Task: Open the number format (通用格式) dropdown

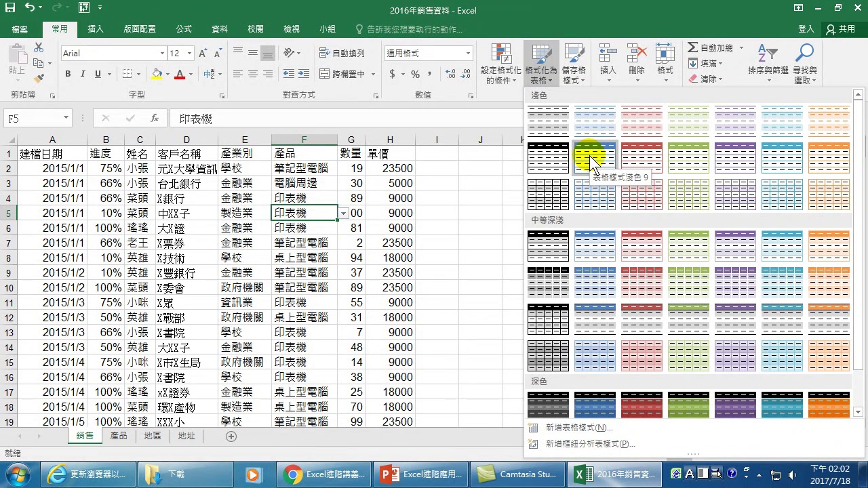Action: [468, 54]
